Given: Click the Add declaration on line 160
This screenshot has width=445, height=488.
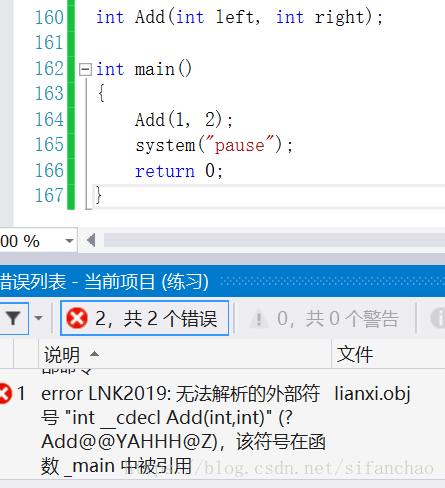Looking at the screenshot, I should 239,17.
